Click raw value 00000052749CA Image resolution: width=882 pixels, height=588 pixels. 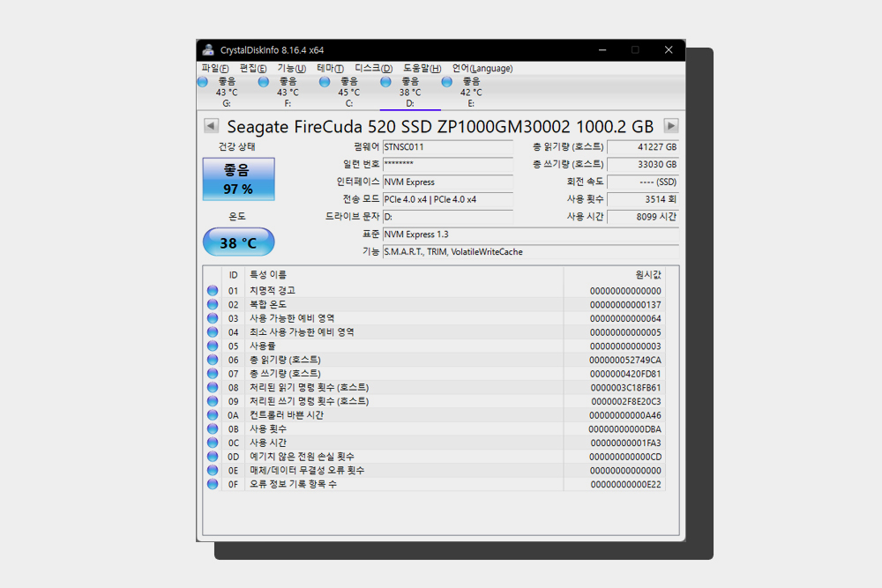pyautogui.click(x=625, y=360)
